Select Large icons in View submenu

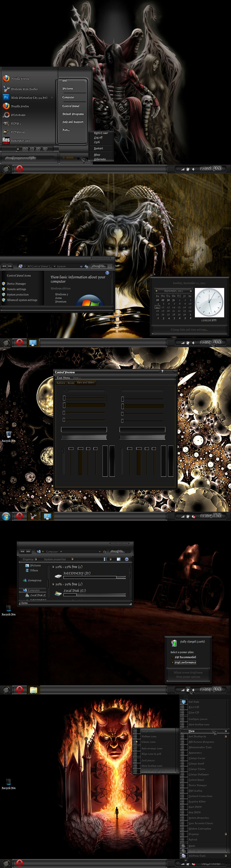pos(148,731)
